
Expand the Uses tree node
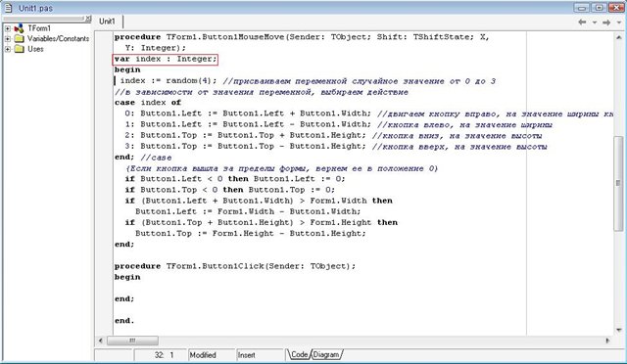pyautogui.click(x=8, y=49)
